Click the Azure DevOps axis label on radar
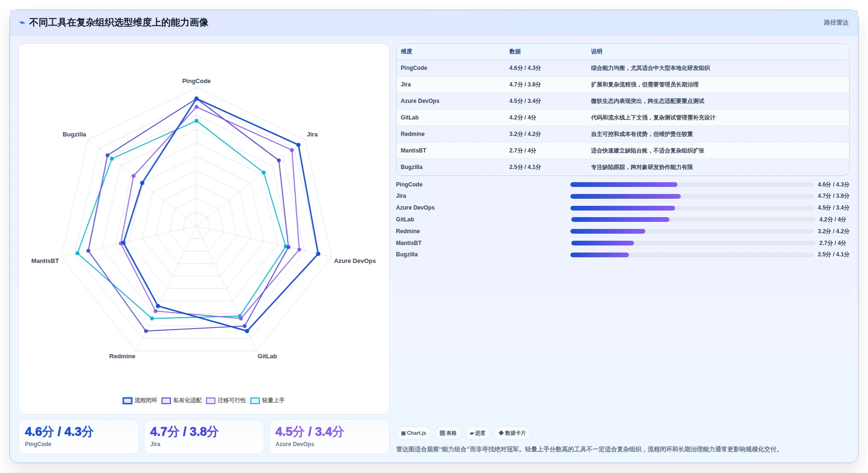Screen dimensions: 868x473 click(x=355, y=261)
